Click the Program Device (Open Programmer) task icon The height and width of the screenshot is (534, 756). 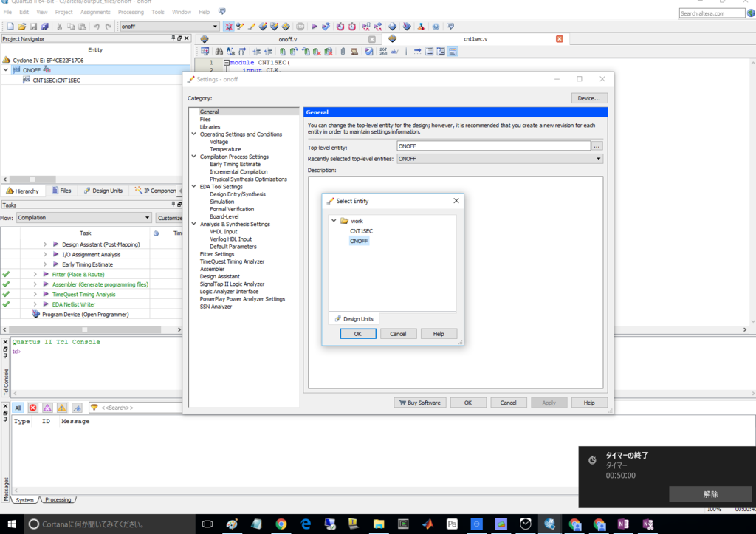(35, 314)
